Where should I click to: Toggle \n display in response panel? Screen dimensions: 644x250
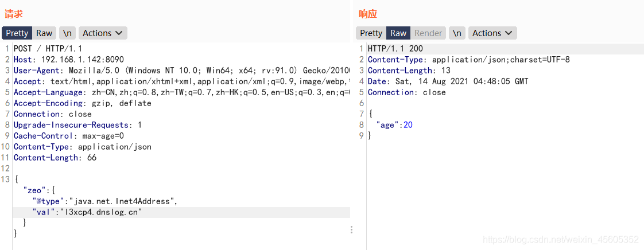tap(457, 33)
